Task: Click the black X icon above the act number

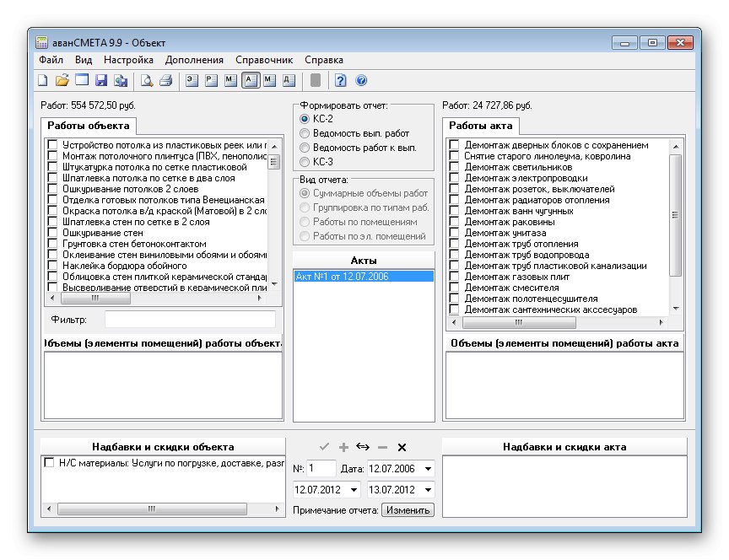Action: pos(402,447)
